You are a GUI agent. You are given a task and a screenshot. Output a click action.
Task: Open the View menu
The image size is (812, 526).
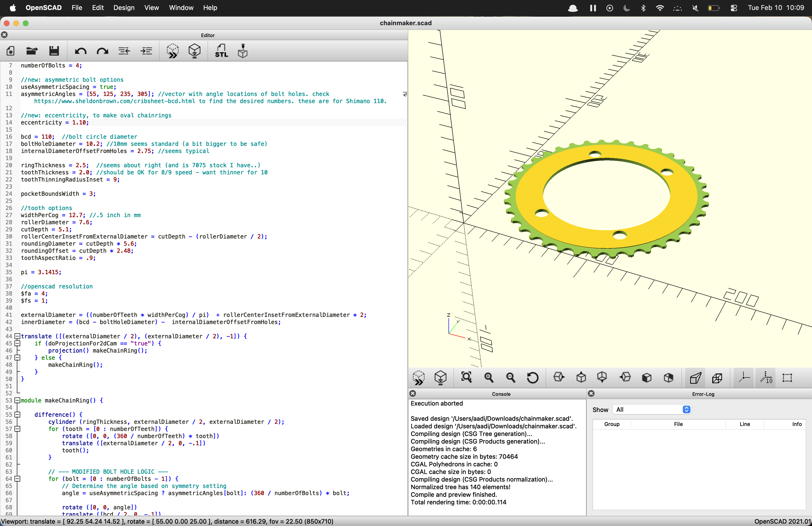pyautogui.click(x=151, y=8)
